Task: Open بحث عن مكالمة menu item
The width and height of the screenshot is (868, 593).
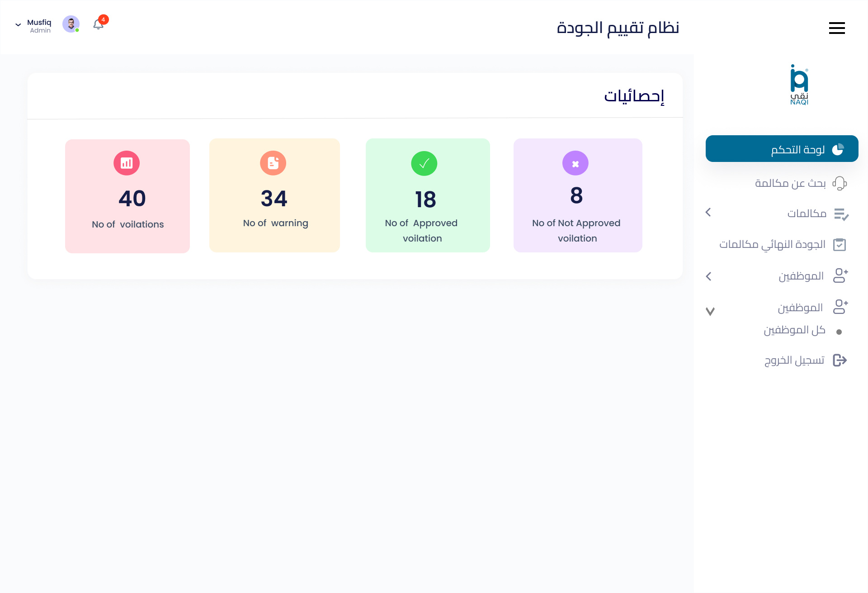Action: [790, 183]
